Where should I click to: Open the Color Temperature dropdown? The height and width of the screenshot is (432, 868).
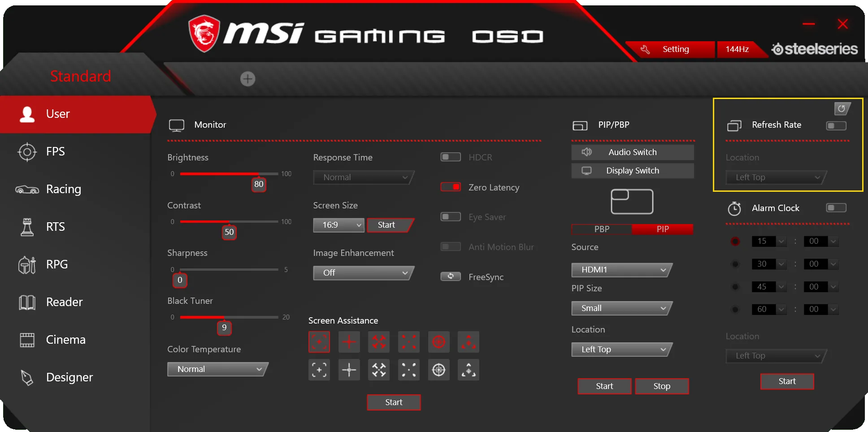[x=217, y=369]
